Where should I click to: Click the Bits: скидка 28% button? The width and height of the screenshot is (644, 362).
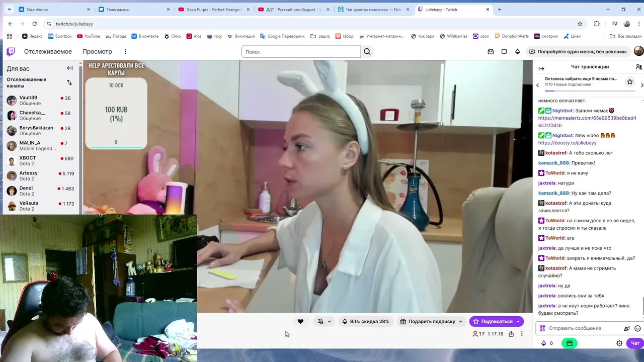coord(366,321)
